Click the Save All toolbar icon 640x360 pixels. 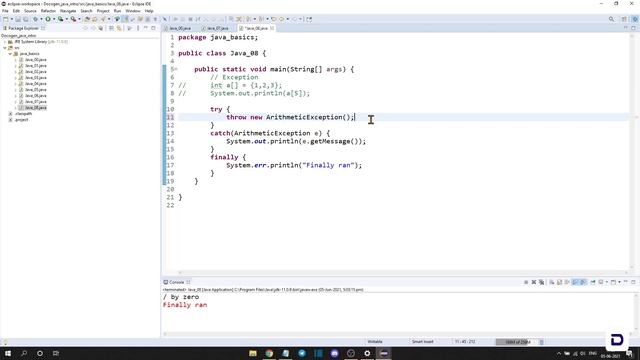(x=26, y=19)
